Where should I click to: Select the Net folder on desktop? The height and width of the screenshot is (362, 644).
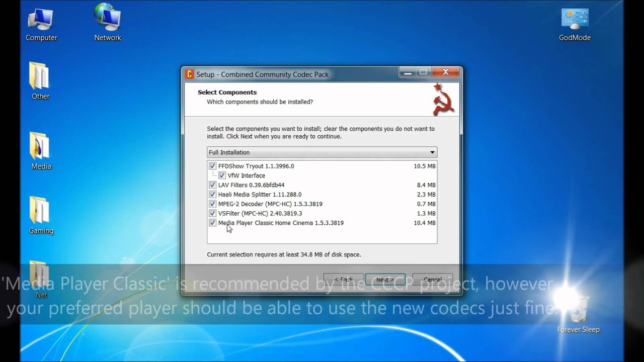pos(41,280)
